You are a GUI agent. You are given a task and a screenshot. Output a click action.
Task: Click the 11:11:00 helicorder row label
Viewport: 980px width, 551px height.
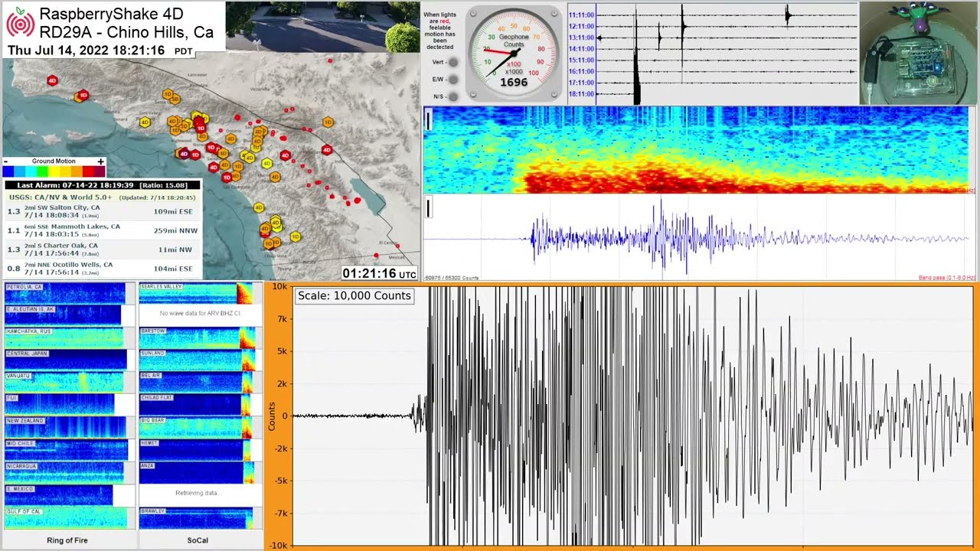click(x=581, y=15)
